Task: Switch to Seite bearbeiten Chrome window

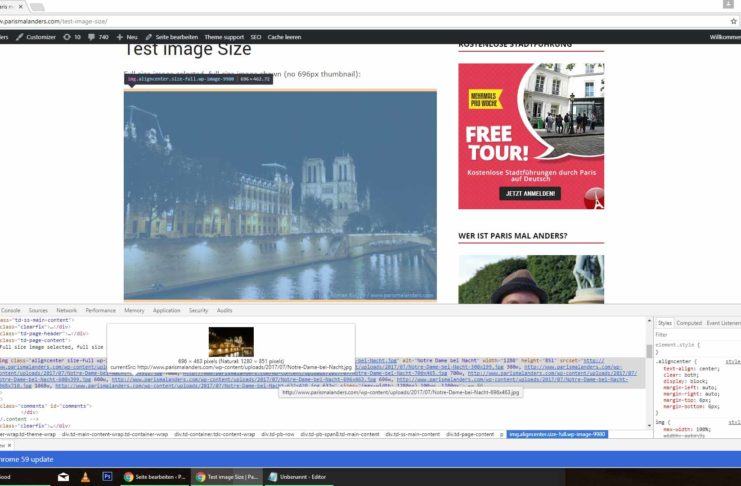Action: click(155, 477)
